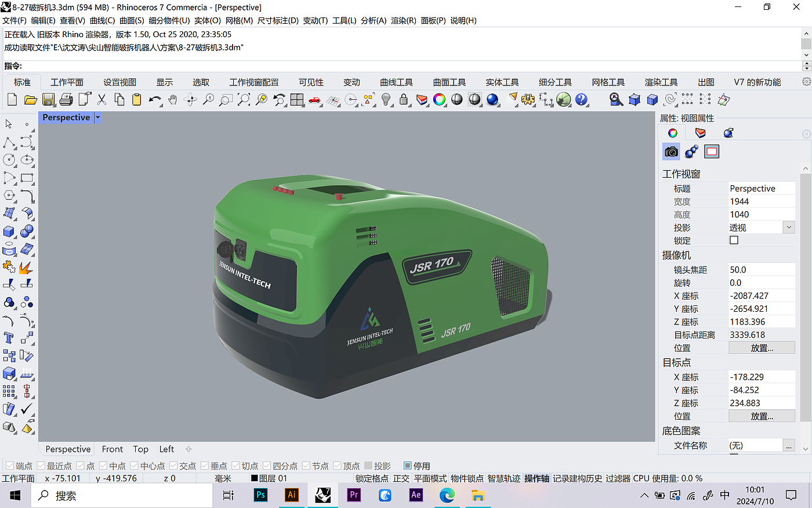Switch to the 实体工具 toolbar tab
812x508 pixels.
pyautogui.click(x=502, y=82)
